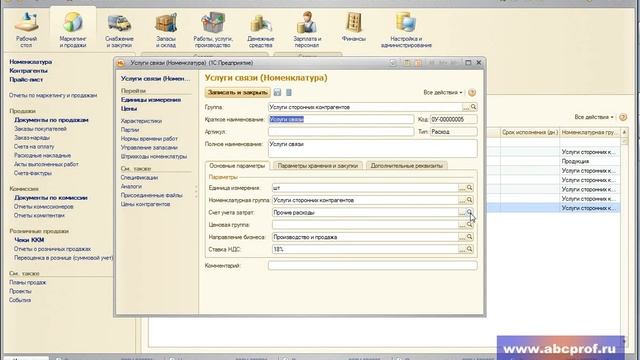
Task: Open the Финансы section
Action: (x=353, y=27)
